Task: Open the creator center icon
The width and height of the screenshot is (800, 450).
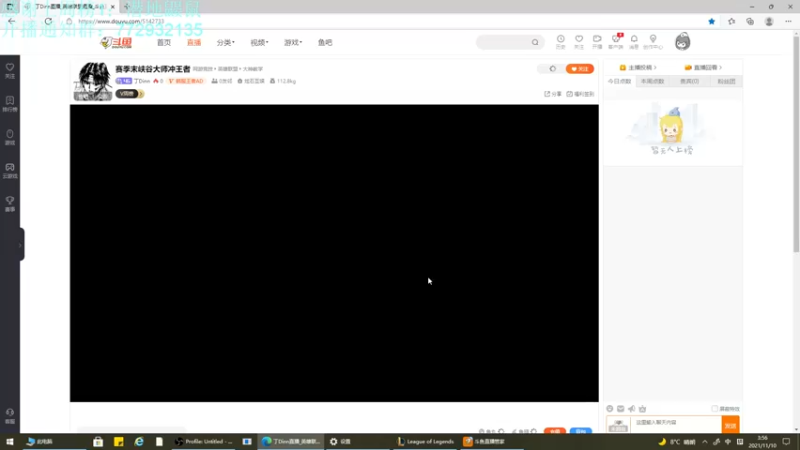Action: [653, 42]
